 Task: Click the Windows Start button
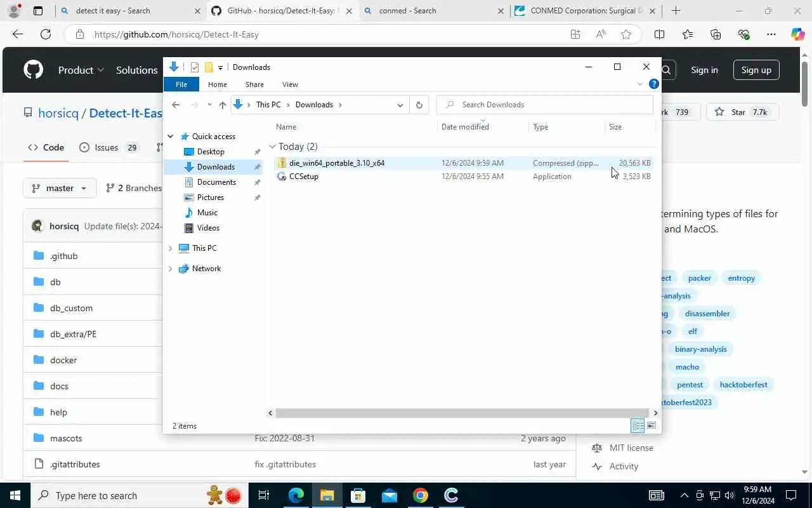coord(15,495)
